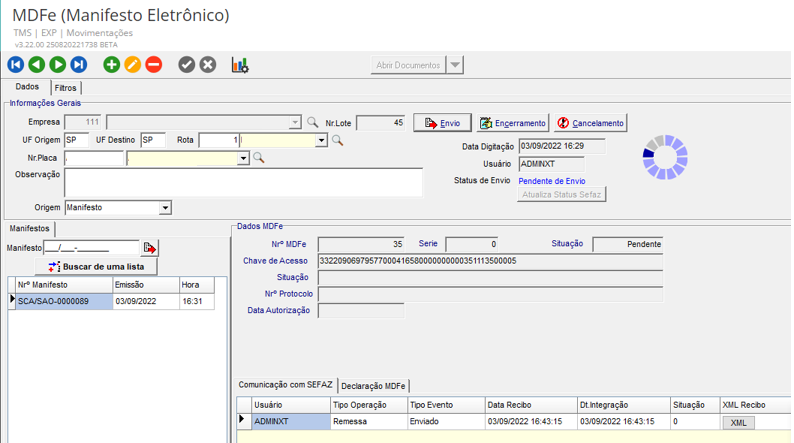Open the Origem Manifesto dropdown
The width and height of the screenshot is (794, 443).
[x=165, y=208]
